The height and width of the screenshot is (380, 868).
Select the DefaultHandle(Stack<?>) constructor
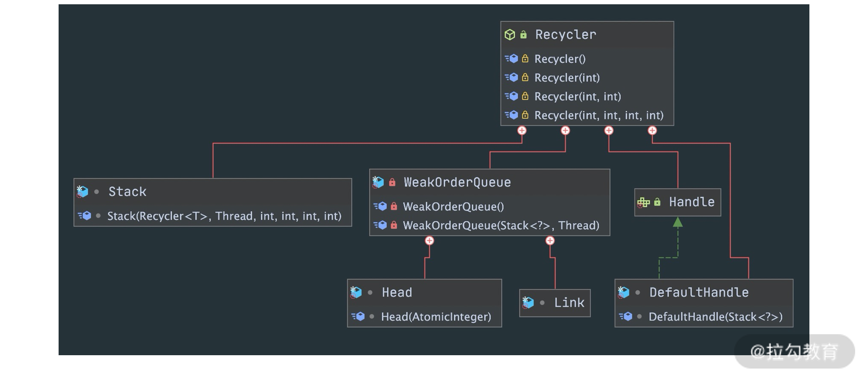point(715,317)
